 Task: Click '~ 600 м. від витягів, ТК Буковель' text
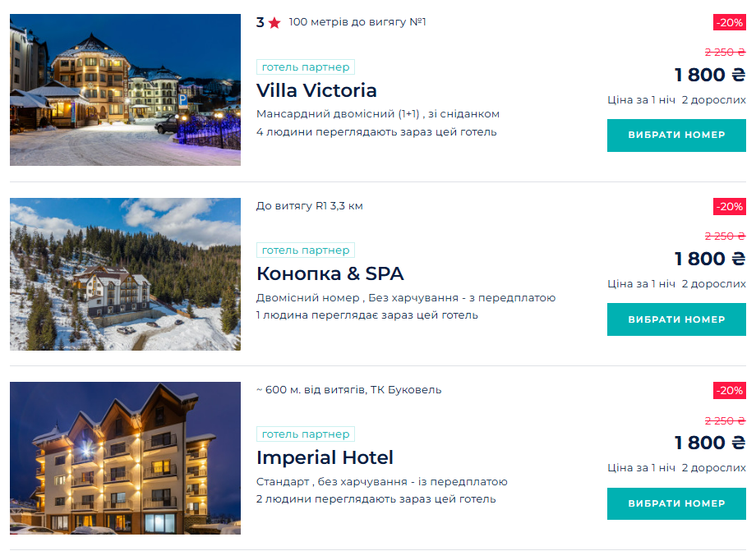click(348, 390)
